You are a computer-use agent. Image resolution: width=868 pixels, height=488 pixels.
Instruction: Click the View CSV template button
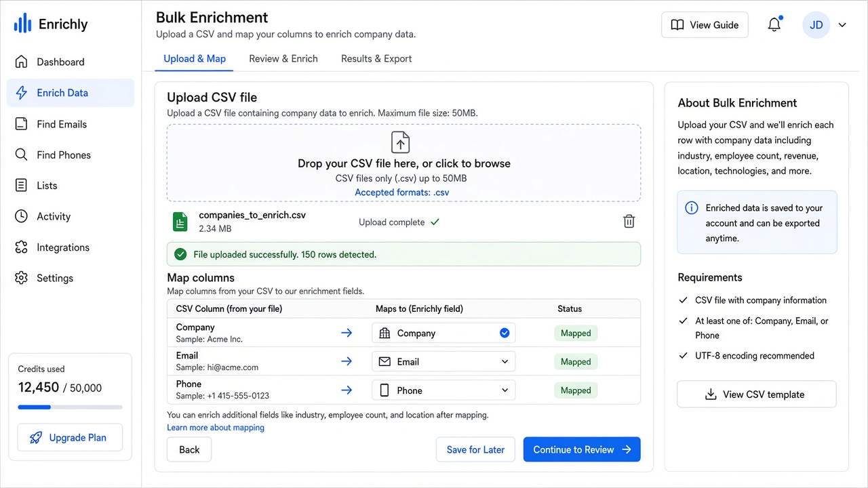757,394
